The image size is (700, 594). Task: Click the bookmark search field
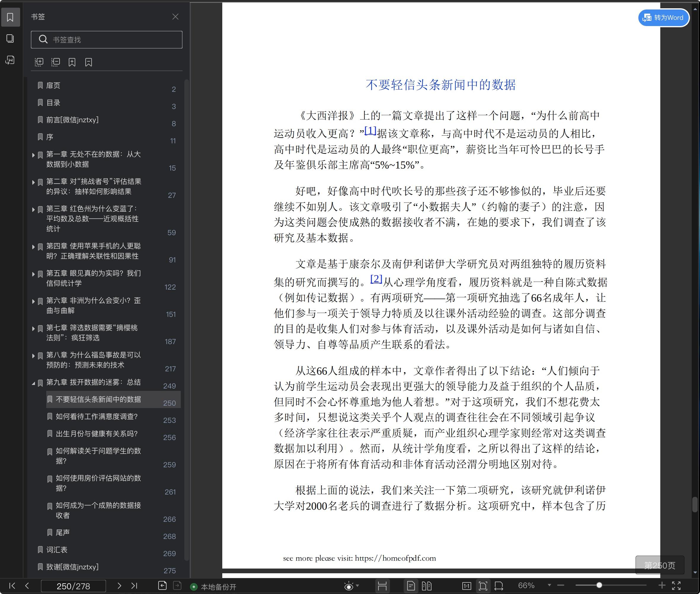point(106,40)
